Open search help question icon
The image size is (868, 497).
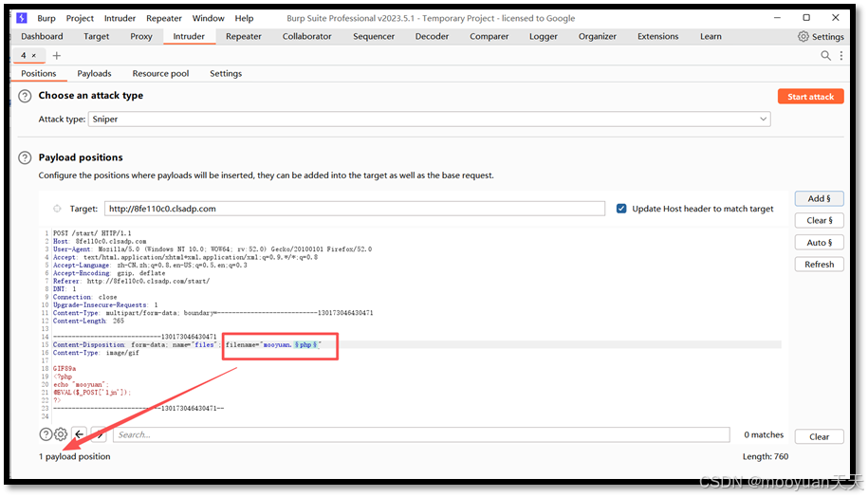(x=46, y=434)
